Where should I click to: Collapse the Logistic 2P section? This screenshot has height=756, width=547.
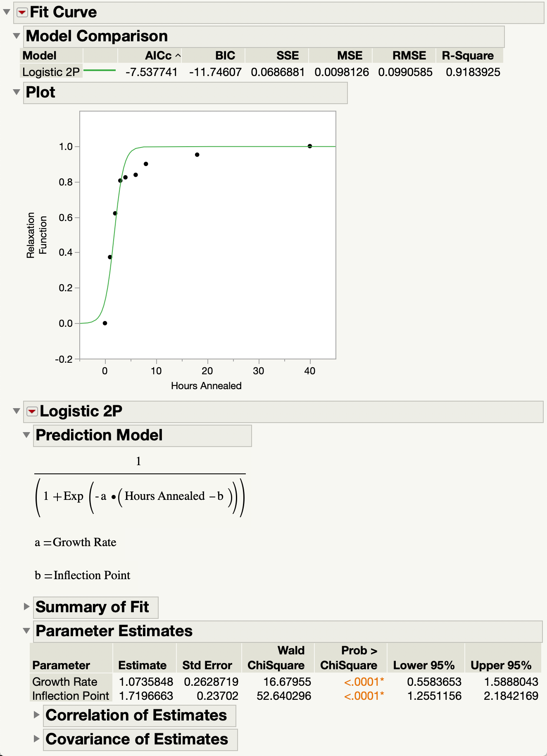click(17, 411)
